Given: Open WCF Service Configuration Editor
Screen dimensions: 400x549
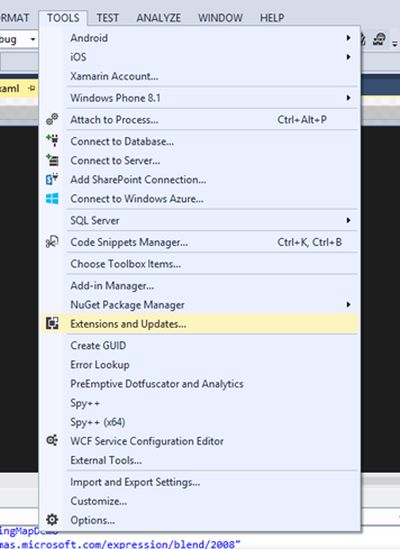Looking at the screenshot, I should (x=200, y=441).
